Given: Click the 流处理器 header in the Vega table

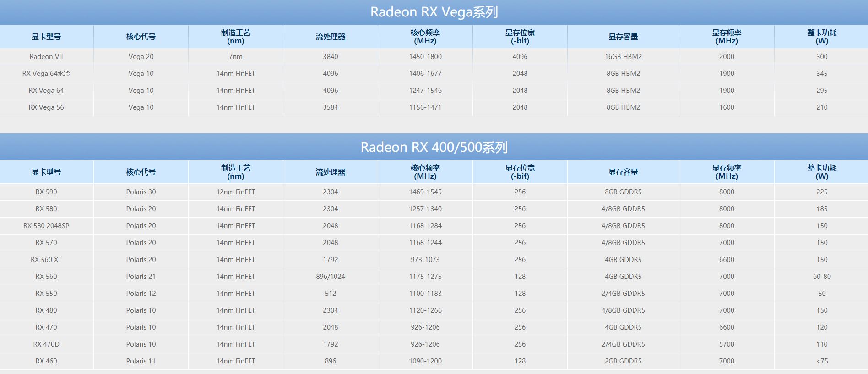Looking at the screenshot, I should click(331, 37).
